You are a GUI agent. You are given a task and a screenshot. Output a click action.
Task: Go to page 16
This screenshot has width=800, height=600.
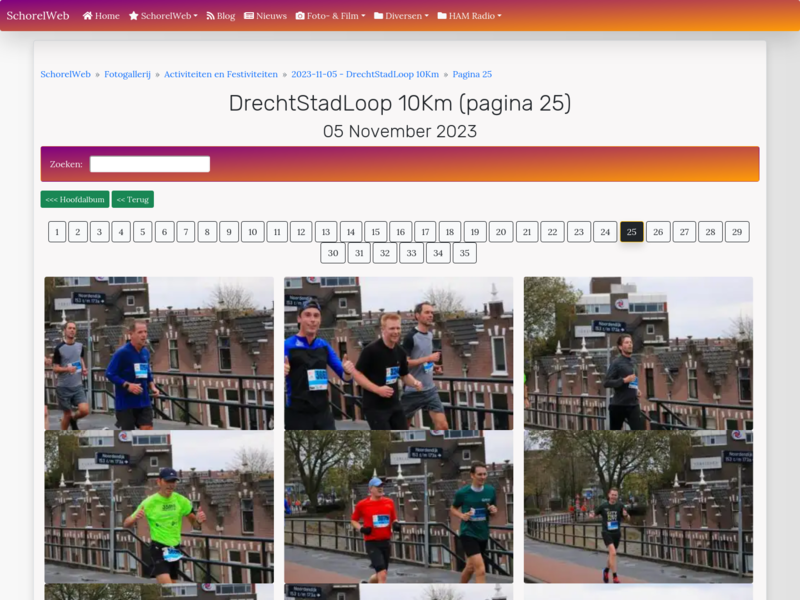point(401,232)
